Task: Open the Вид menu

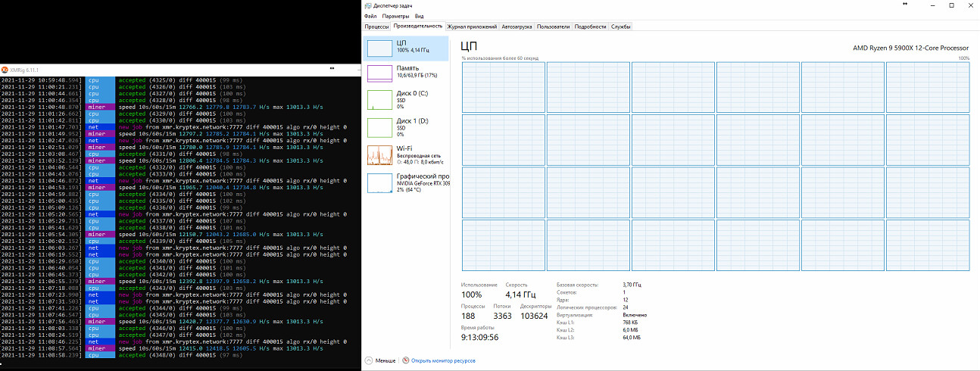Action: click(419, 16)
